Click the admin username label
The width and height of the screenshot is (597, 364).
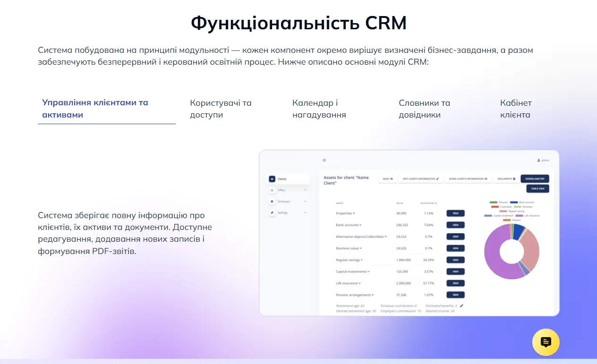point(546,161)
